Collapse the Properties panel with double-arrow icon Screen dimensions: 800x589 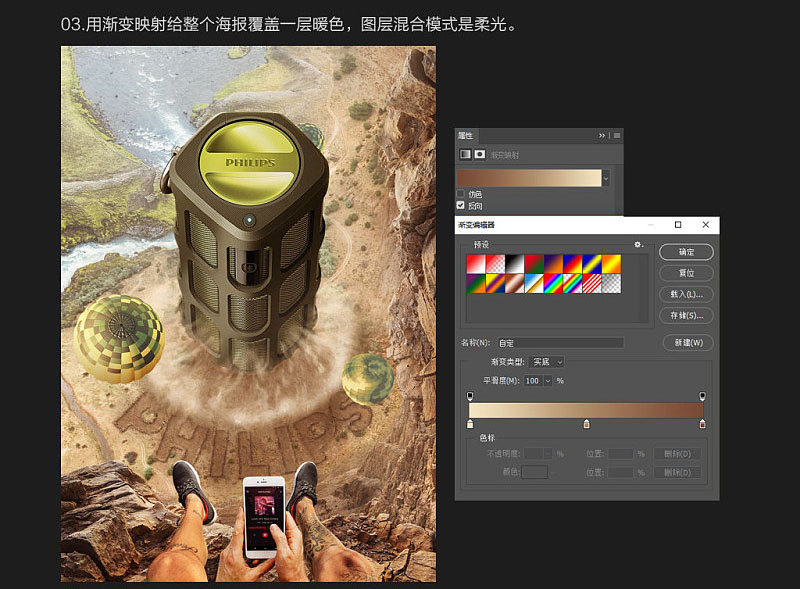(x=602, y=135)
